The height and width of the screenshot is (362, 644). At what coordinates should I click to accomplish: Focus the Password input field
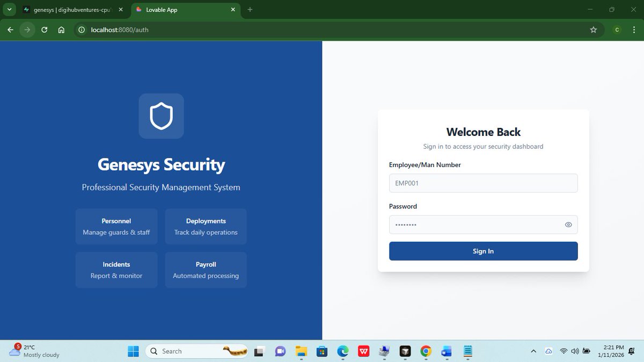click(483, 225)
